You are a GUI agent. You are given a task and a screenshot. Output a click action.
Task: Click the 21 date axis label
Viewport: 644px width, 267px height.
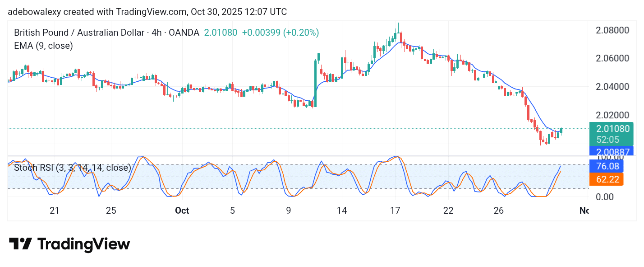[x=55, y=211]
